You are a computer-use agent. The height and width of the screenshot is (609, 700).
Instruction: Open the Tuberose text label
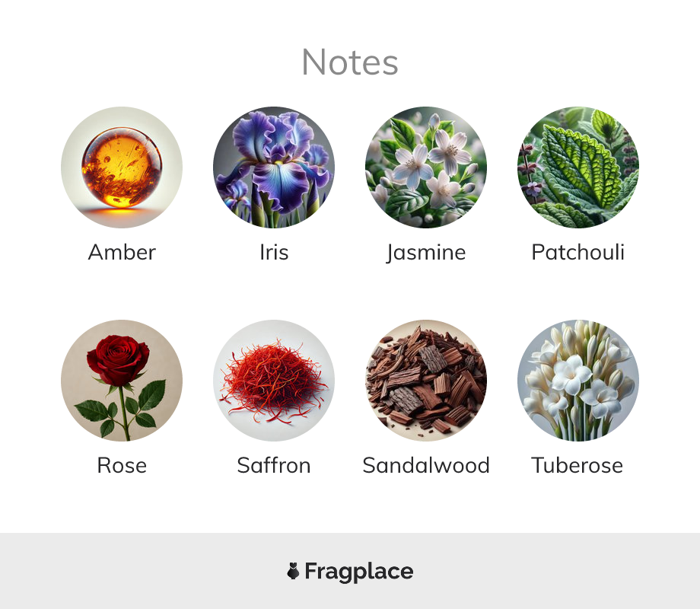(577, 465)
